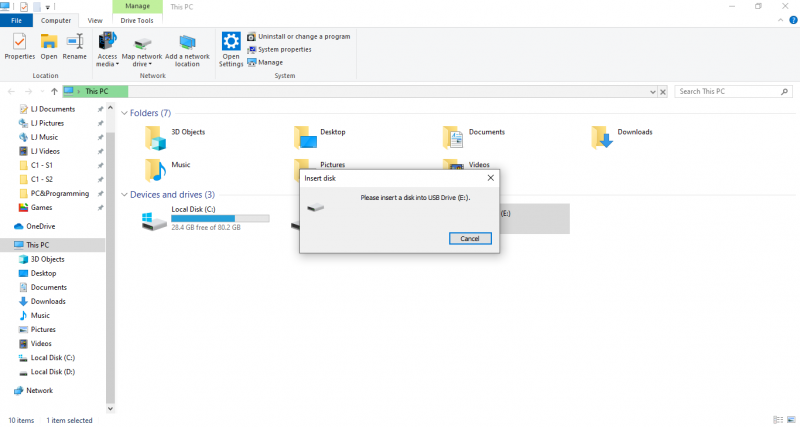Close the Insert disk dialog with X

point(490,177)
